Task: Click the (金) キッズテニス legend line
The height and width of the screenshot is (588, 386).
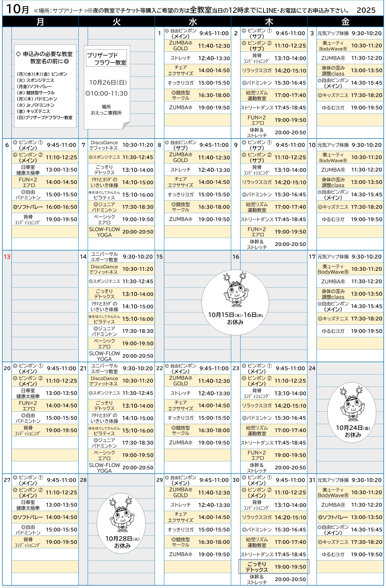Action: 33,111
